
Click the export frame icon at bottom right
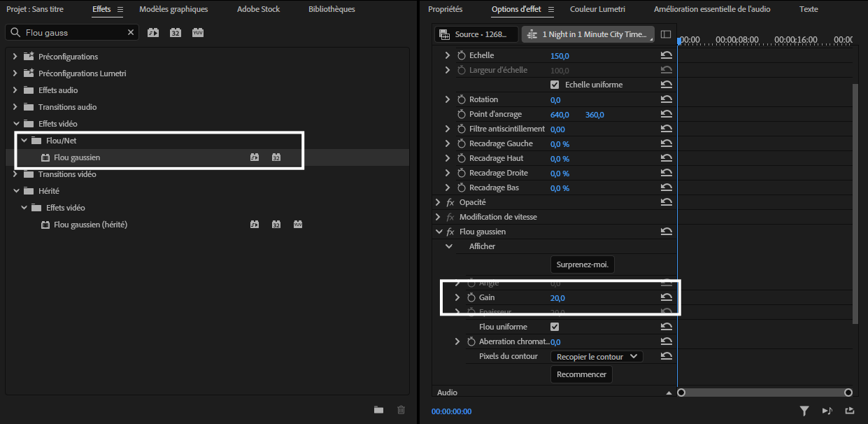(x=850, y=411)
